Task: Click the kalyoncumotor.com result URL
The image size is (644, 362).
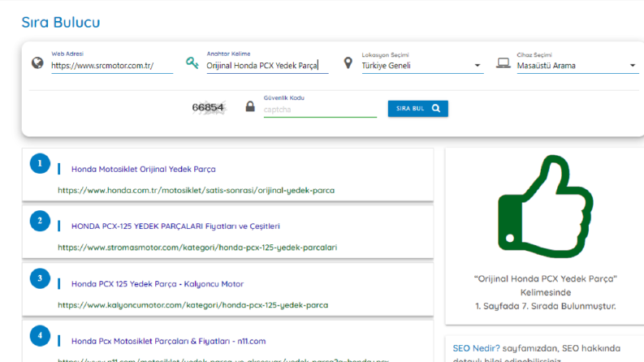Action: (x=192, y=305)
